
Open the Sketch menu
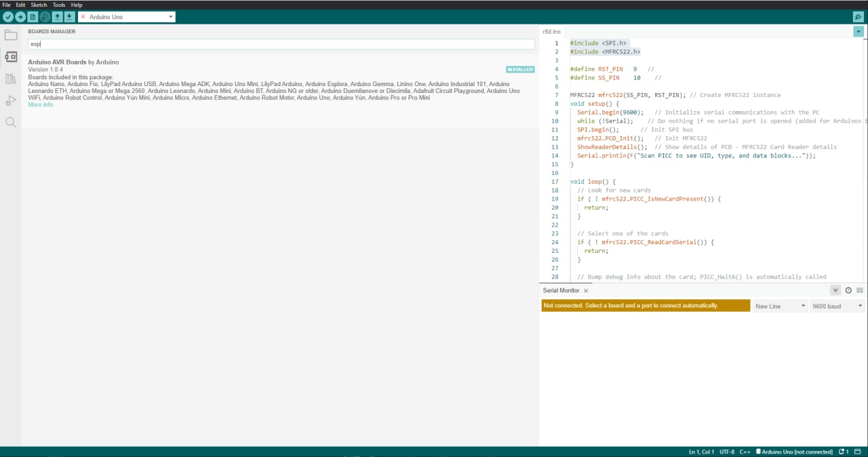click(x=39, y=5)
